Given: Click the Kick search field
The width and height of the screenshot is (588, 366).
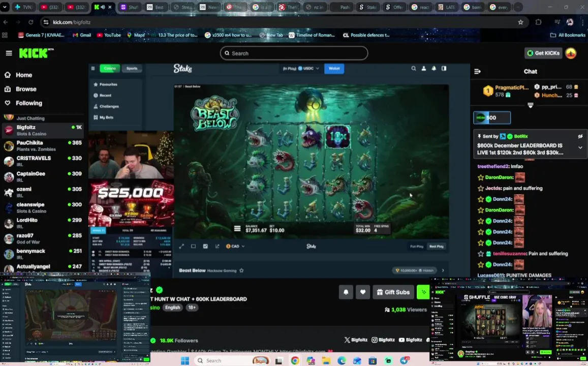Looking at the screenshot, I should (x=294, y=53).
